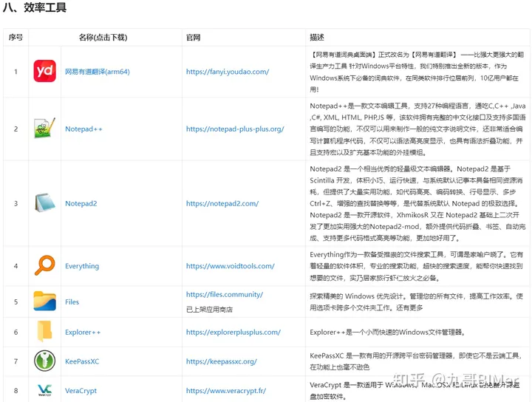
Task: Click row number 7 cell
Action: tap(16, 361)
